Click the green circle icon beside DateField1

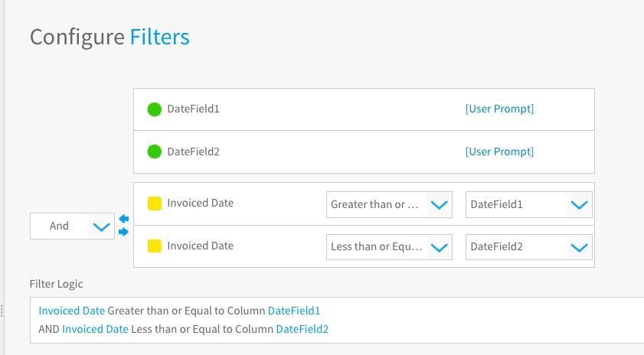155,109
